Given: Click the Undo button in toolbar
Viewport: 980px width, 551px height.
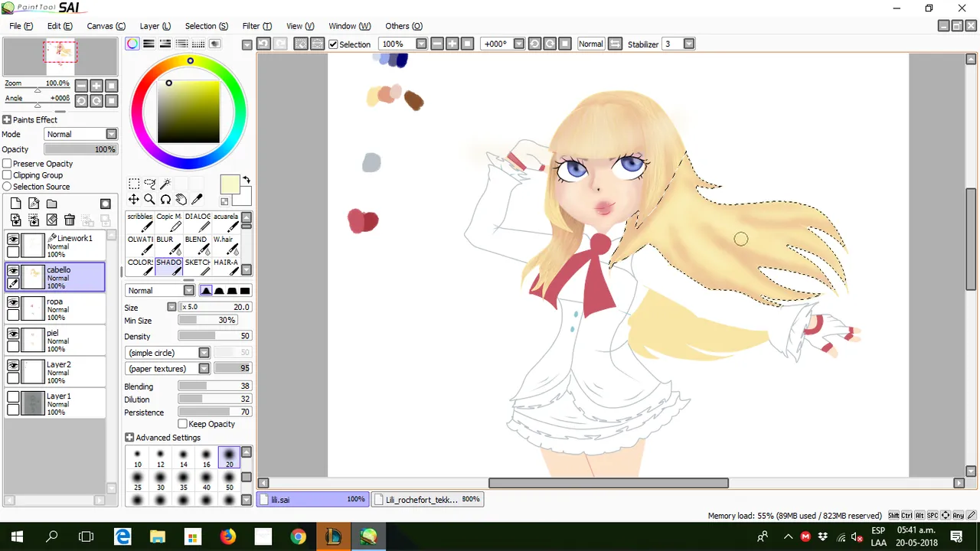Looking at the screenshot, I should (263, 44).
